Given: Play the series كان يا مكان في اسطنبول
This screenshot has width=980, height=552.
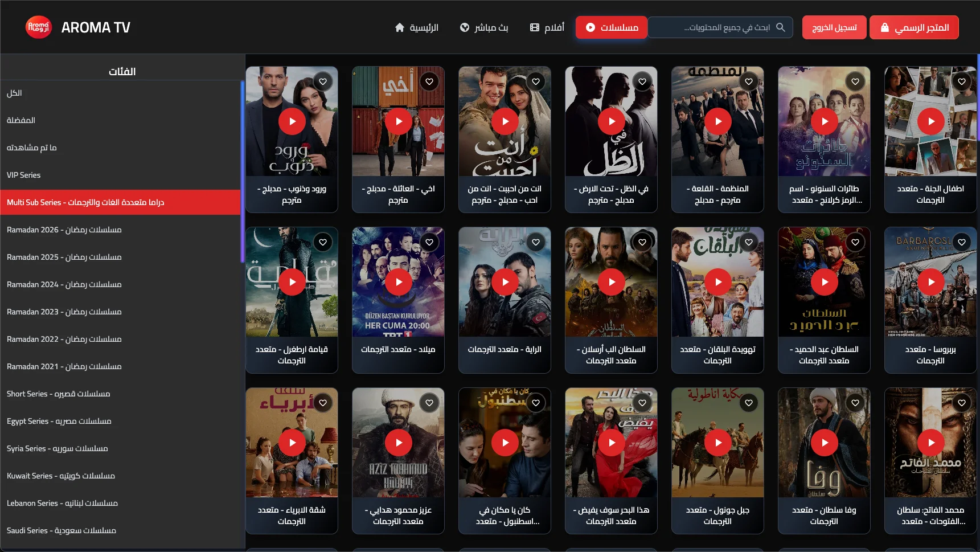Looking at the screenshot, I should (505, 443).
